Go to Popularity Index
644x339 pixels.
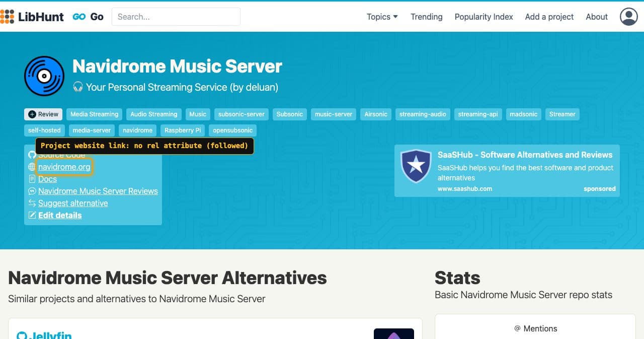pyautogui.click(x=484, y=17)
